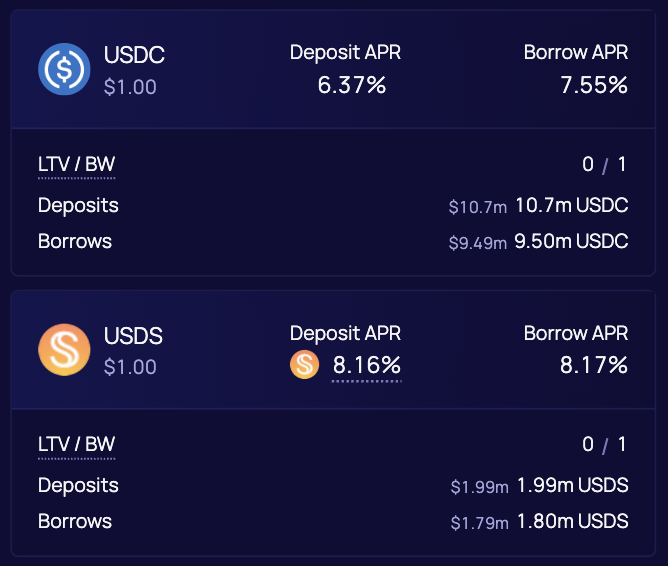
Task: Click the USDC Deposits row label
Action: (78, 205)
